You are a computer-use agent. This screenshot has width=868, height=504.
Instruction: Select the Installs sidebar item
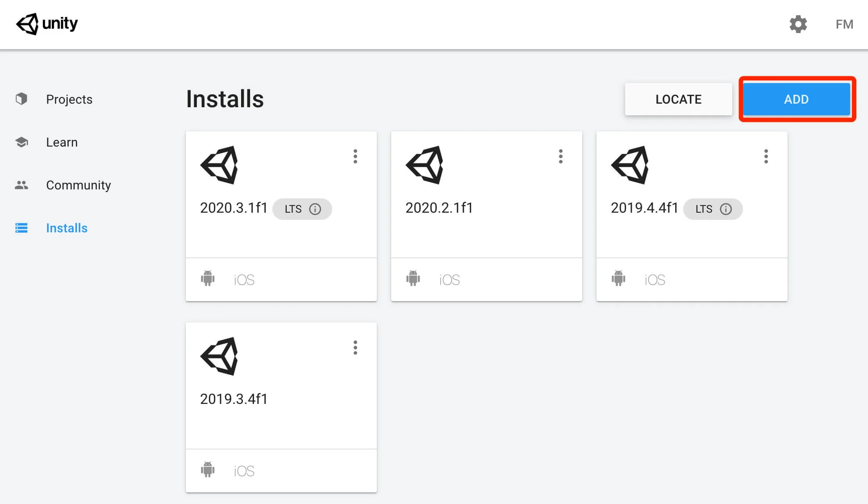(x=67, y=228)
